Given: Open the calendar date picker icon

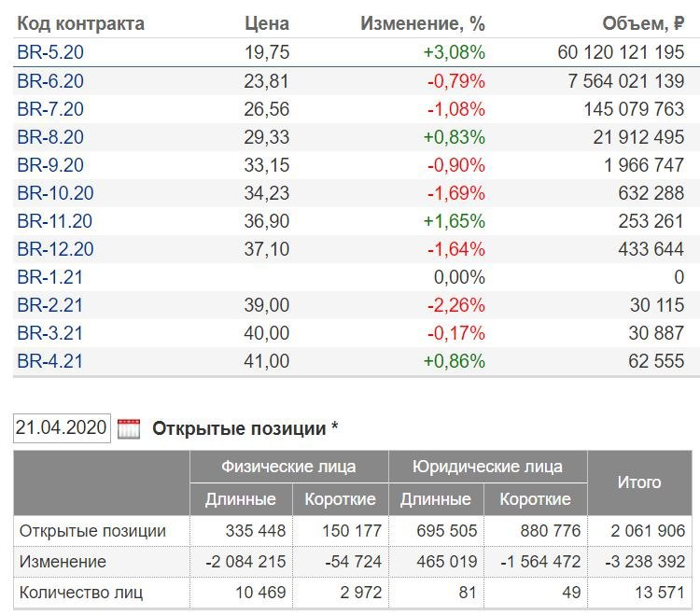Looking at the screenshot, I should coord(129,429).
